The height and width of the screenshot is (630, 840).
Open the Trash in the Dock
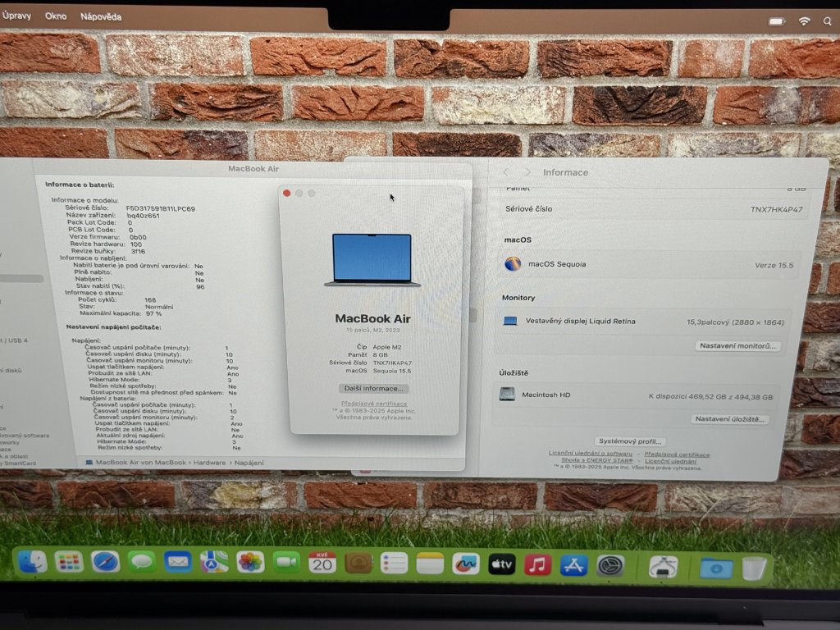755,568
